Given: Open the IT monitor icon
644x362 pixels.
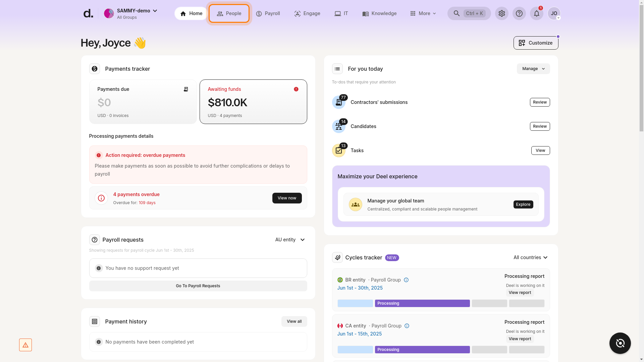Looking at the screenshot, I should click(338, 13).
